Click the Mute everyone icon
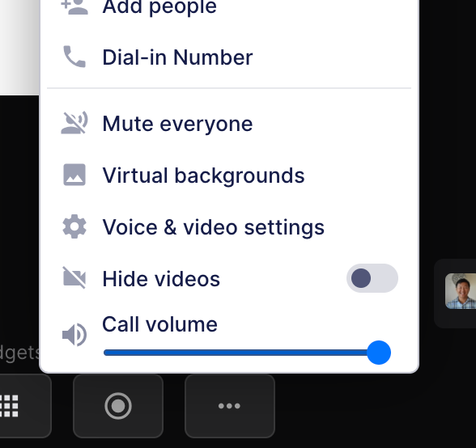This screenshot has width=476, height=448. pos(74,123)
